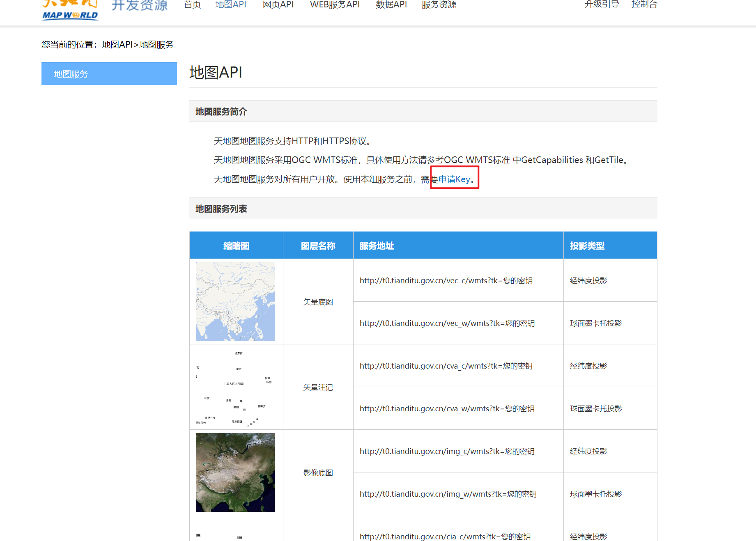Image resolution: width=756 pixels, height=541 pixels.
Task: Click 球面墨卡托投影 in the cva_w row
Action: tap(596, 408)
